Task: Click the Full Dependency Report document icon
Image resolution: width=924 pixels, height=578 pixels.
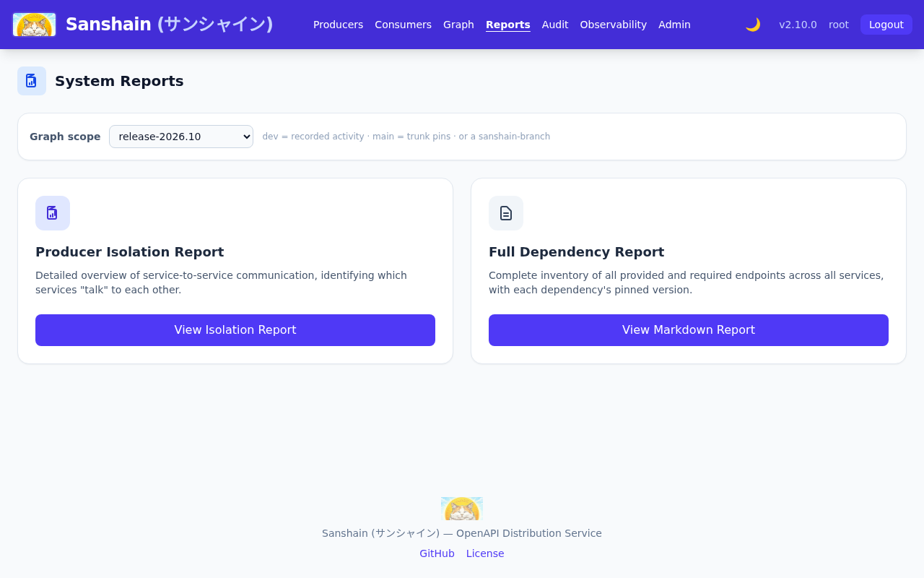Action: [x=506, y=213]
